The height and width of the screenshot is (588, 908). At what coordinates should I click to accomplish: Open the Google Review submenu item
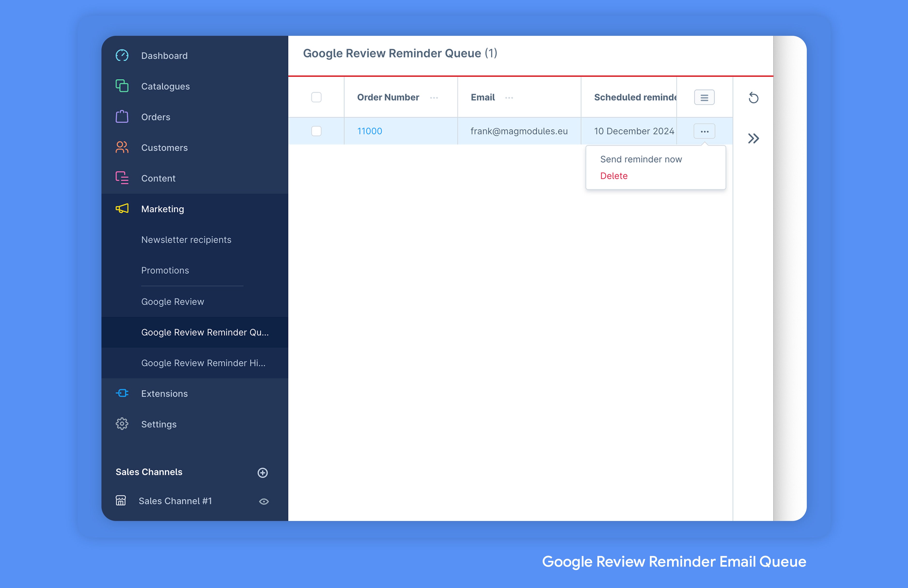click(172, 301)
